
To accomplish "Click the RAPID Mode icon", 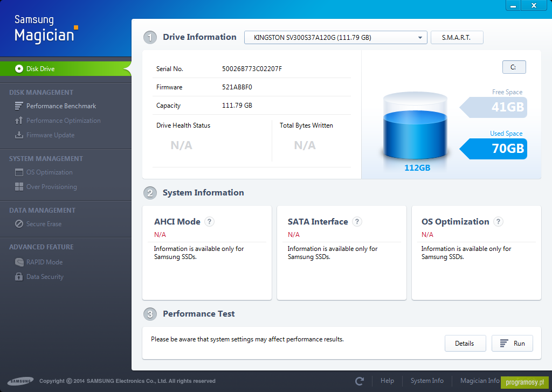I will 19,262.
